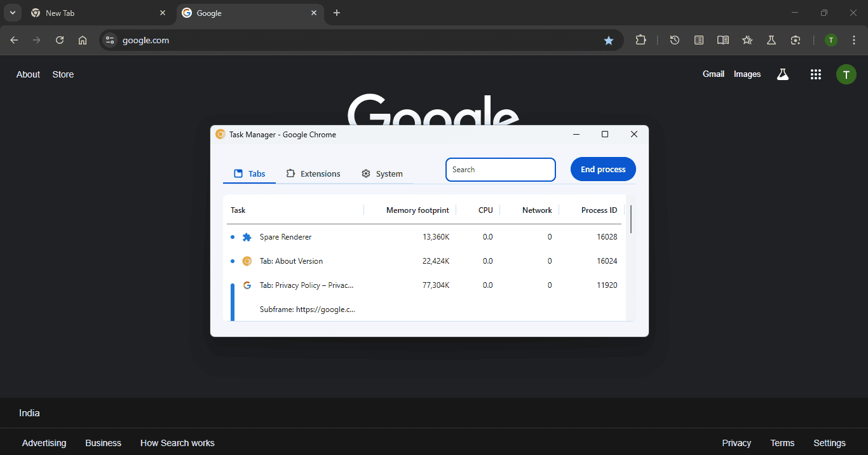The height and width of the screenshot is (455, 868).
Task: Open Search Labs flask icon on Google page
Action: [x=783, y=74]
